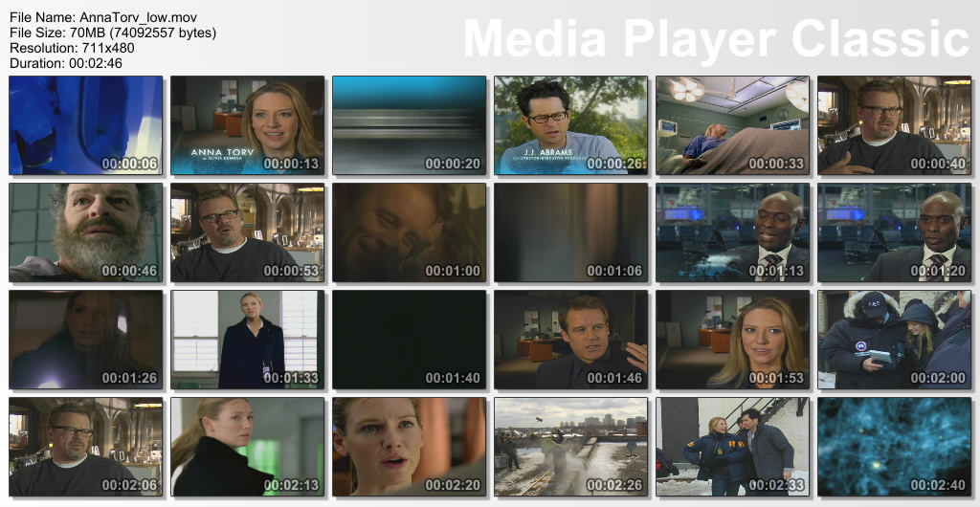This screenshot has height=507, width=980.
Task: Select the black thumbnail at 00:01:40
Action: (x=409, y=340)
